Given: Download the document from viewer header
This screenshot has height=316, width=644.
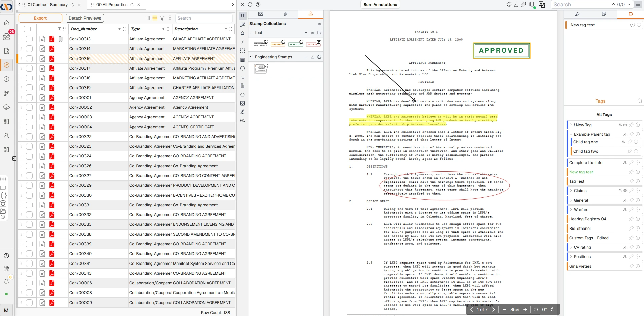Looking at the screenshot, I should [x=516, y=4].
